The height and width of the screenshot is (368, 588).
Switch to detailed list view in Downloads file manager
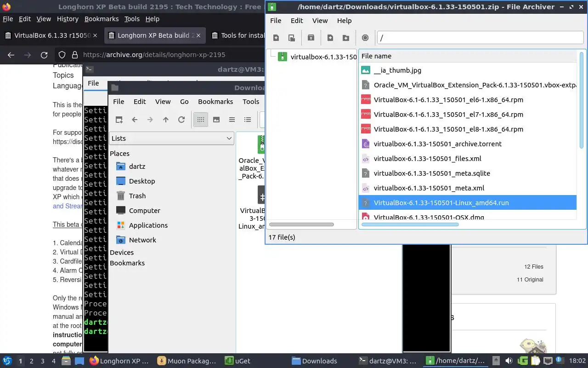pos(248,120)
